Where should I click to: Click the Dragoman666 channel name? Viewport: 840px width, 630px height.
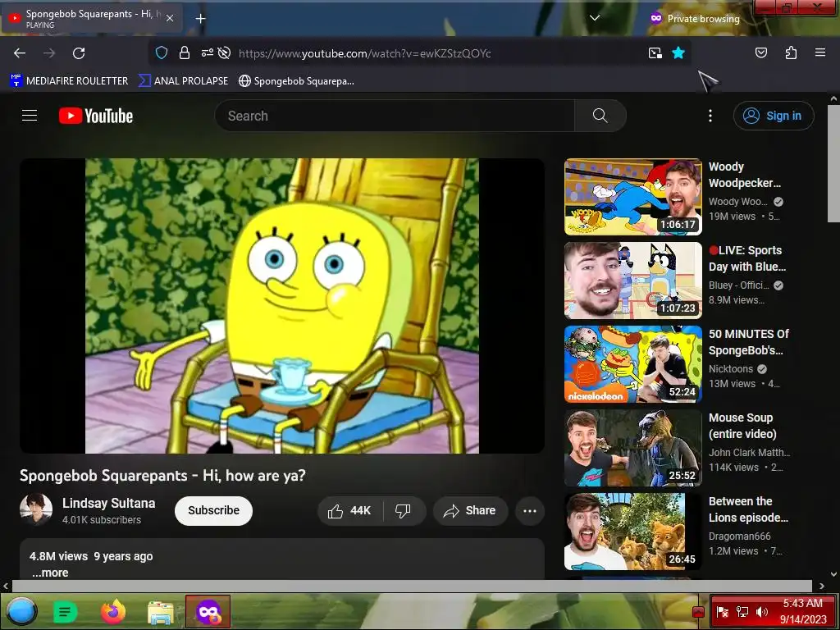pyautogui.click(x=740, y=536)
